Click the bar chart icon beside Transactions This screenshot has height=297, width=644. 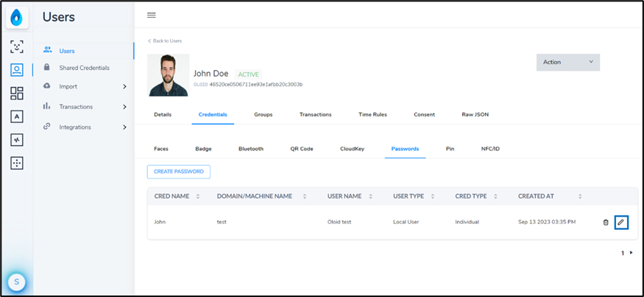tap(47, 105)
